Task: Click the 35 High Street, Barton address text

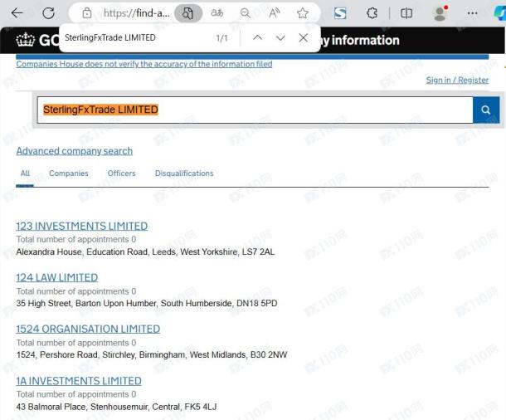Action: coord(147,303)
